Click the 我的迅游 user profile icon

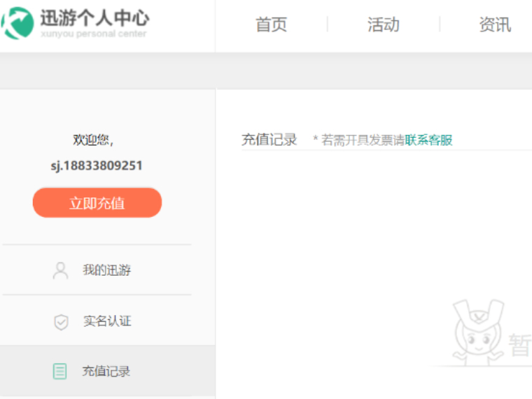(60, 270)
